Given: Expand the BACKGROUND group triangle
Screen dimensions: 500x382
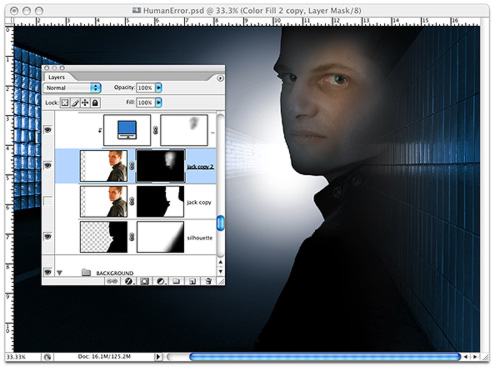Looking at the screenshot, I should [60, 273].
